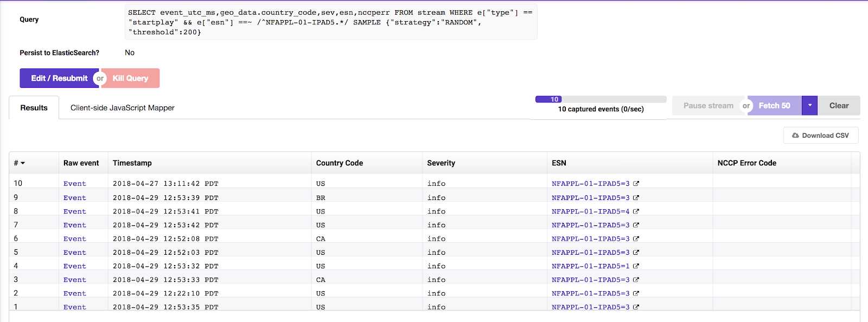Open external link icon for row 7 ESN
This screenshot has width=868, height=322.
pyautogui.click(x=636, y=225)
